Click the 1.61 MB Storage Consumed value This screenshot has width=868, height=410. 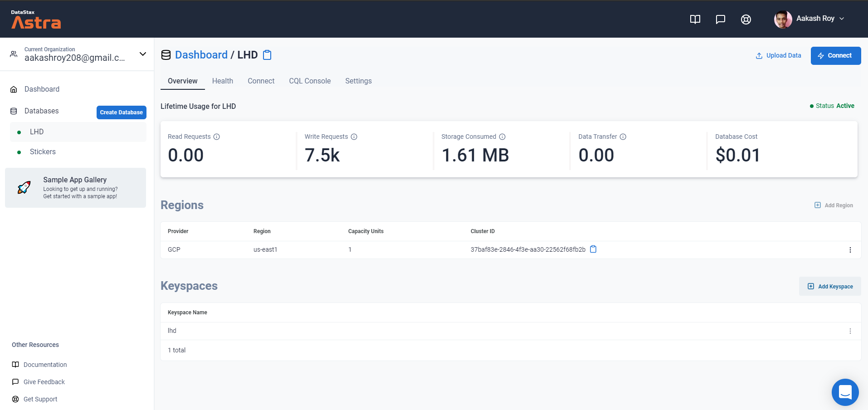[x=475, y=156]
